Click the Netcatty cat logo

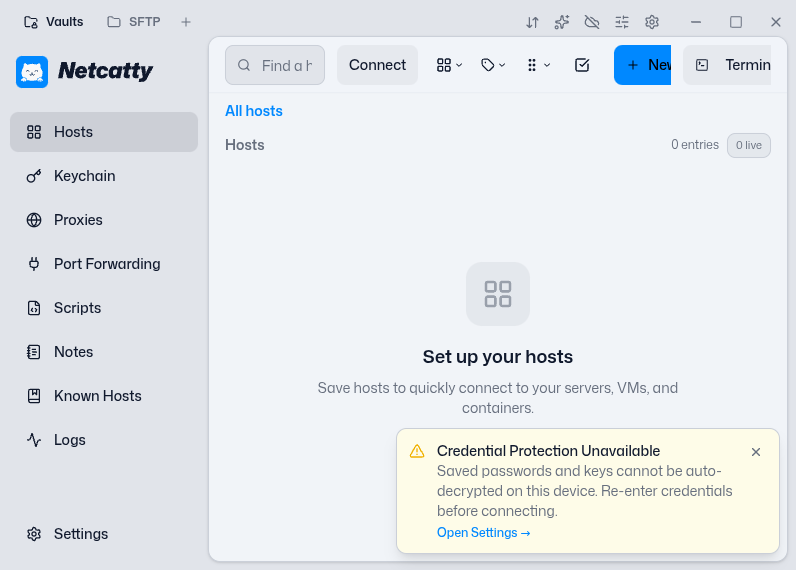[32, 72]
